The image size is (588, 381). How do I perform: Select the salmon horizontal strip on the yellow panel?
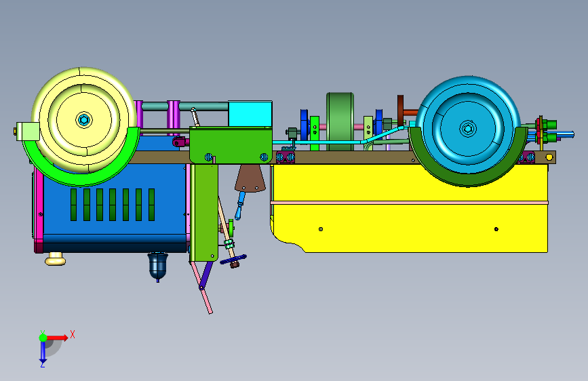[409, 203]
